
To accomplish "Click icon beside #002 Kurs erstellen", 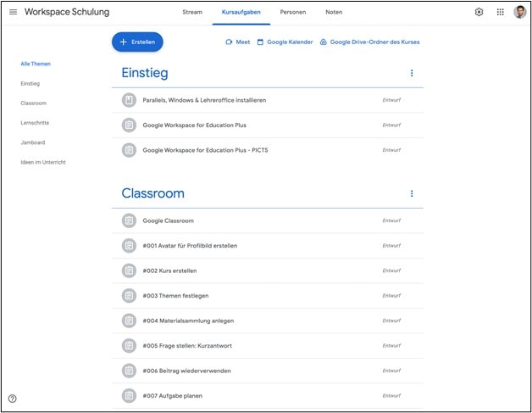I will click(129, 271).
